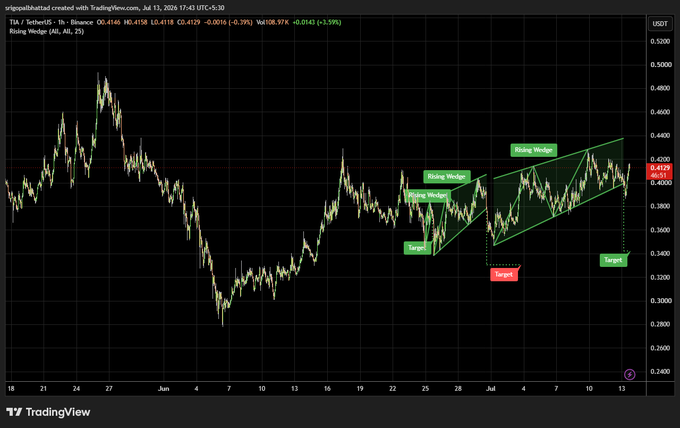The image size is (680, 428).
Task: Click the 0.2400 price axis label
Action: [x=660, y=371]
